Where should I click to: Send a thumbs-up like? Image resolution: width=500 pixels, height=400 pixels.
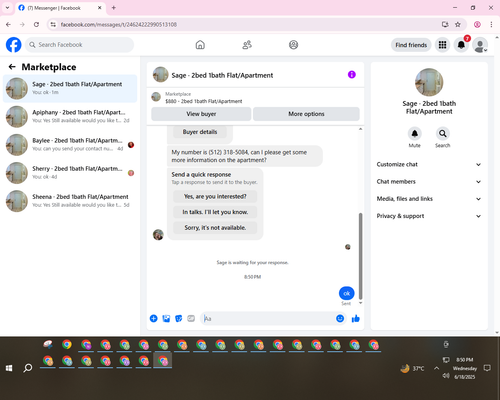[356, 319]
